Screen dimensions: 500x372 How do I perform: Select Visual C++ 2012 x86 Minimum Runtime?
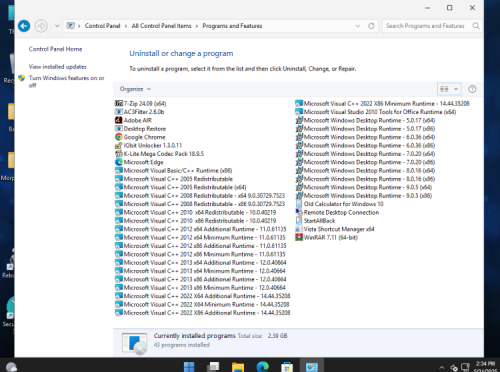pyautogui.click(x=200, y=254)
